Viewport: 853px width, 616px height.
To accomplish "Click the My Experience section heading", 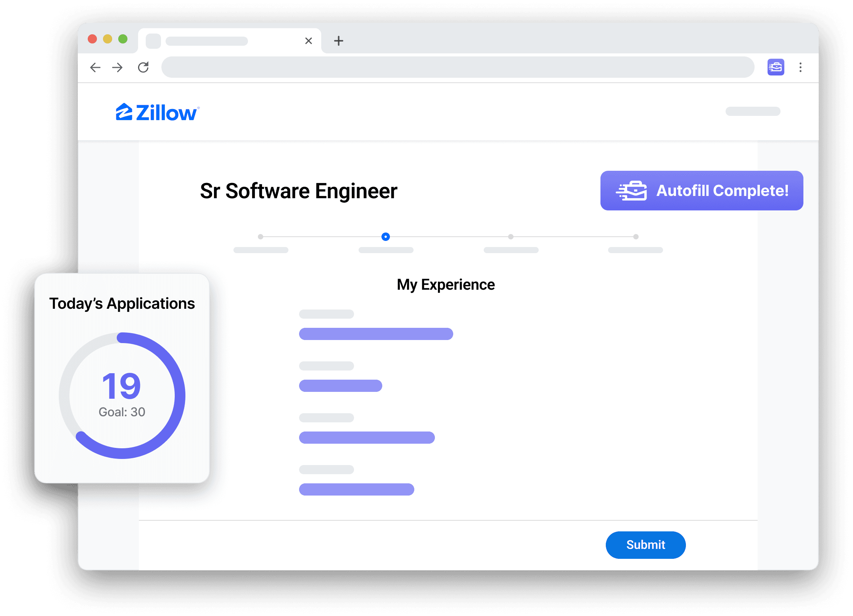I will (x=446, y=284).
